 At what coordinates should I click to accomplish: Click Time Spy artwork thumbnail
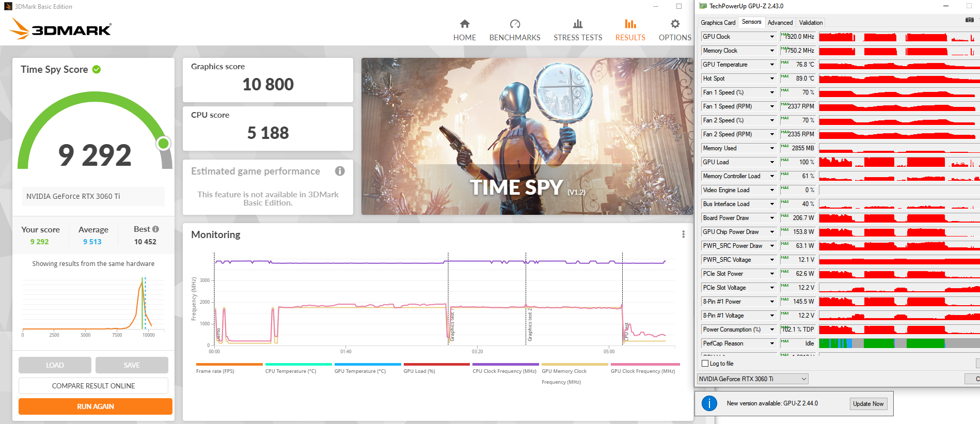527,136
